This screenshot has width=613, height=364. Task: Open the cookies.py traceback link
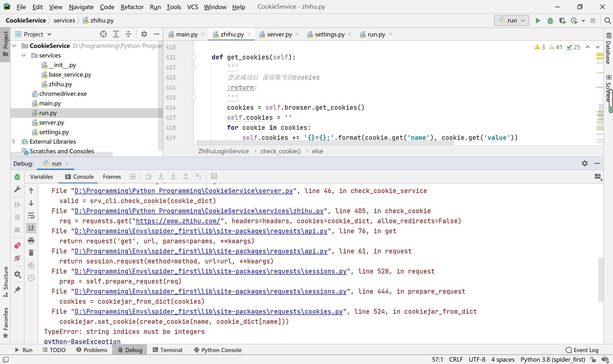pos(209,312)
